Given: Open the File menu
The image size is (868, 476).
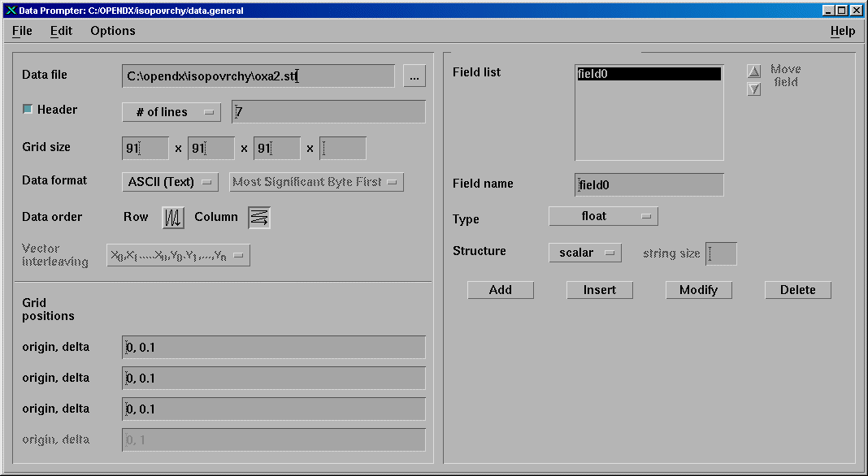Looking at the screenshot, I should pos(22,31).
